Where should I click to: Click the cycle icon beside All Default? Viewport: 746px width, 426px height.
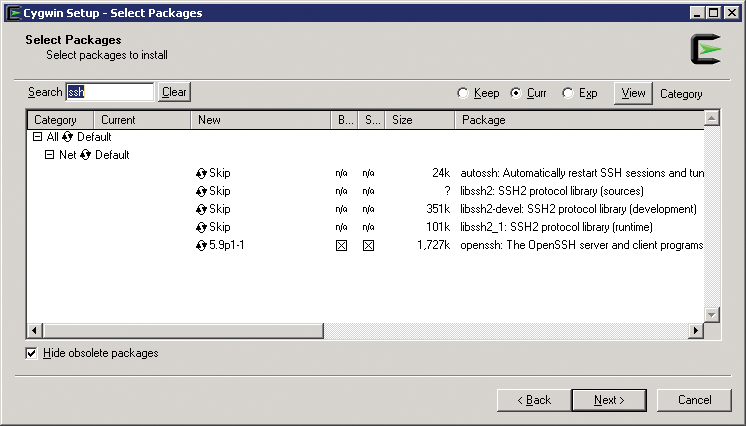click(x=67, y=137)
